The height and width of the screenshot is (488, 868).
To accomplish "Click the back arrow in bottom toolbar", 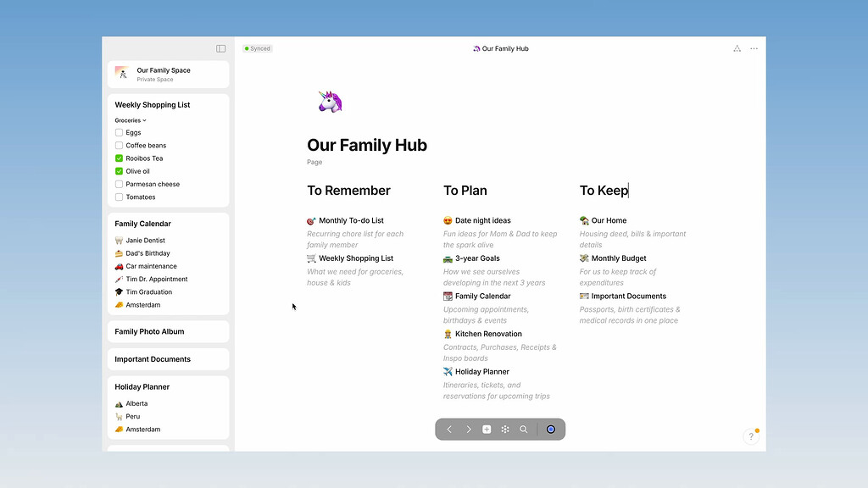I will [449, 430].
